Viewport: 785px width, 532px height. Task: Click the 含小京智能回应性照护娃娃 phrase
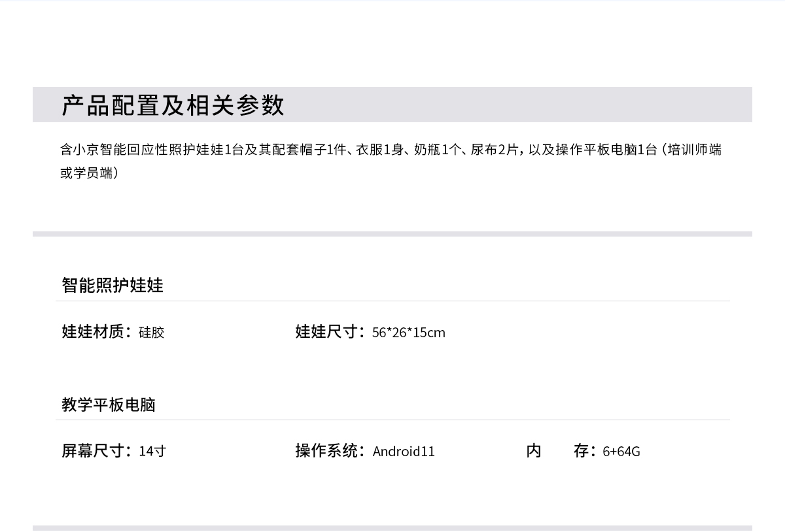[139, 150]
